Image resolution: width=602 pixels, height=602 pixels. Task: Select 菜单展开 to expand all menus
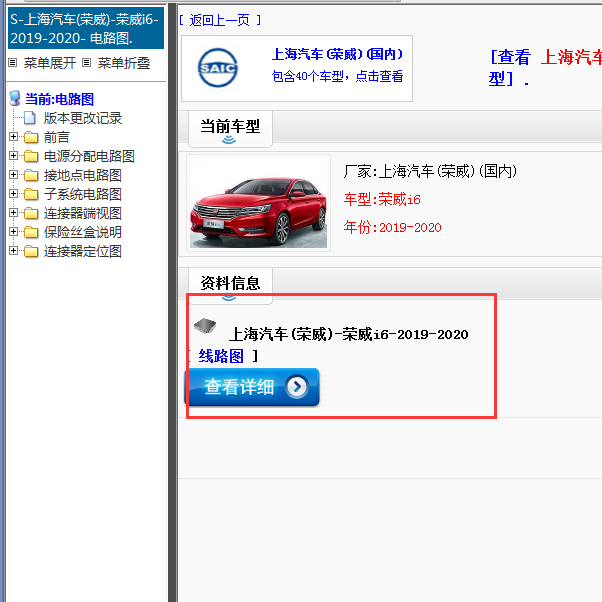coord(50,63)
